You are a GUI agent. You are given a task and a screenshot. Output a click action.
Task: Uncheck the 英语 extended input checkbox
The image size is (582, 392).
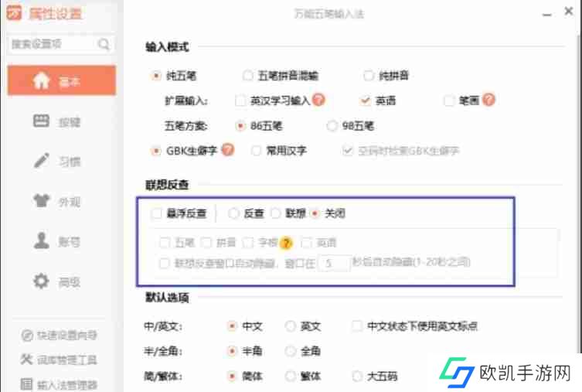(x=366, y=101)
